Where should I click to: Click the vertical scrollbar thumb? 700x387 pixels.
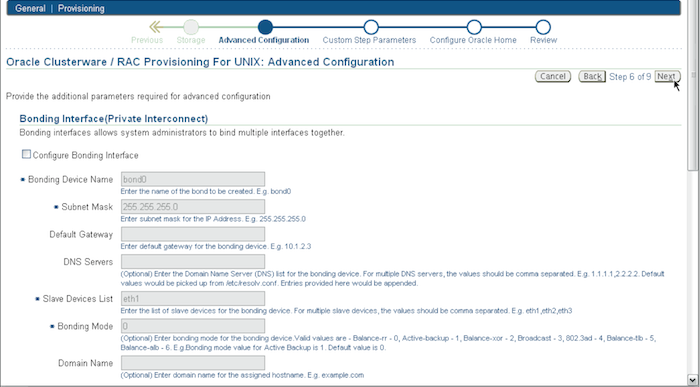(x=692, y=85)
